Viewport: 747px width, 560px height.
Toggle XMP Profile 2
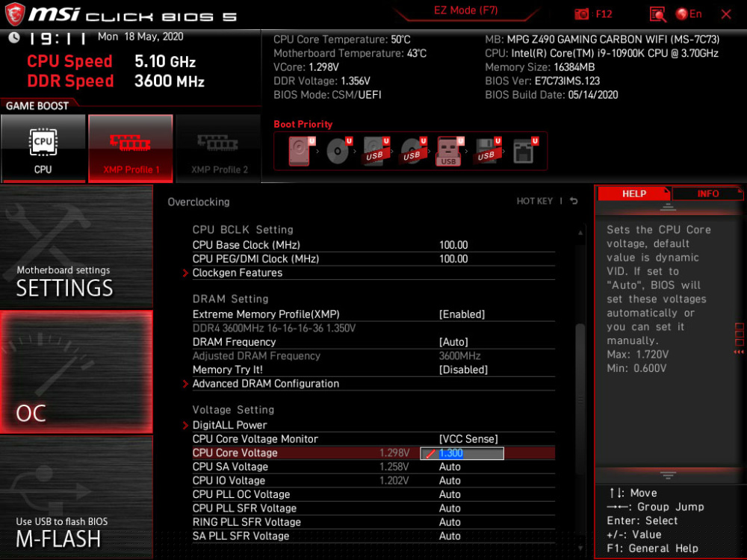[x=219, y=148]
